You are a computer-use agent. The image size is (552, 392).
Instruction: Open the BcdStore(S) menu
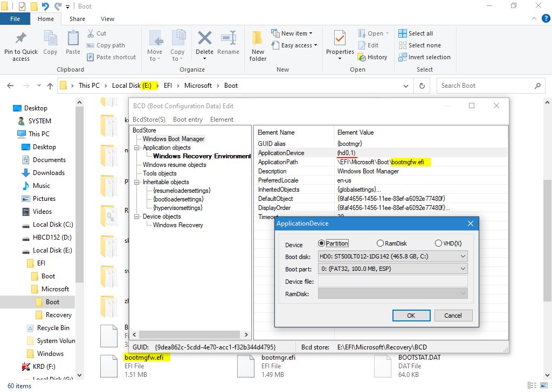pos(149,120)
